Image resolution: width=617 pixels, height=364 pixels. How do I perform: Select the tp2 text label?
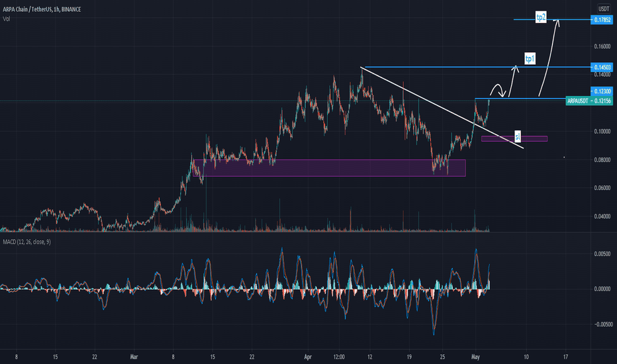tap(541, 17)
